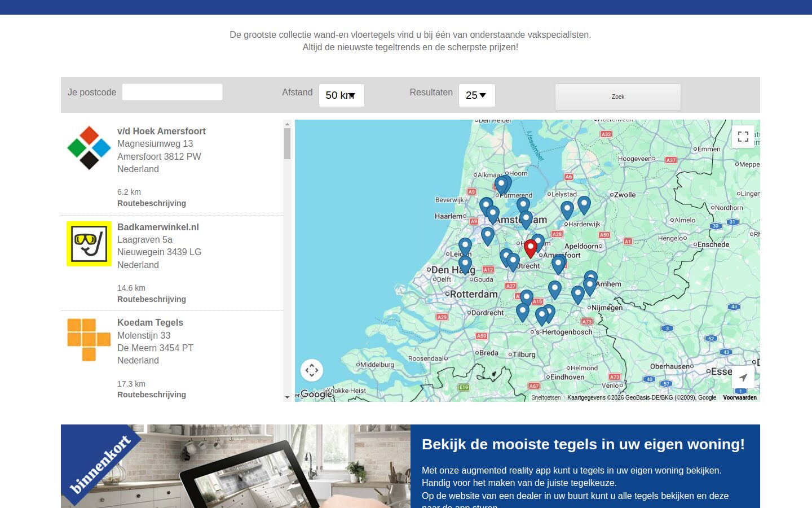Image resolution: width=812 pixels, height=508 pixels.
Task: Click the Eindhoven label on the map
Action: point(567,377)
